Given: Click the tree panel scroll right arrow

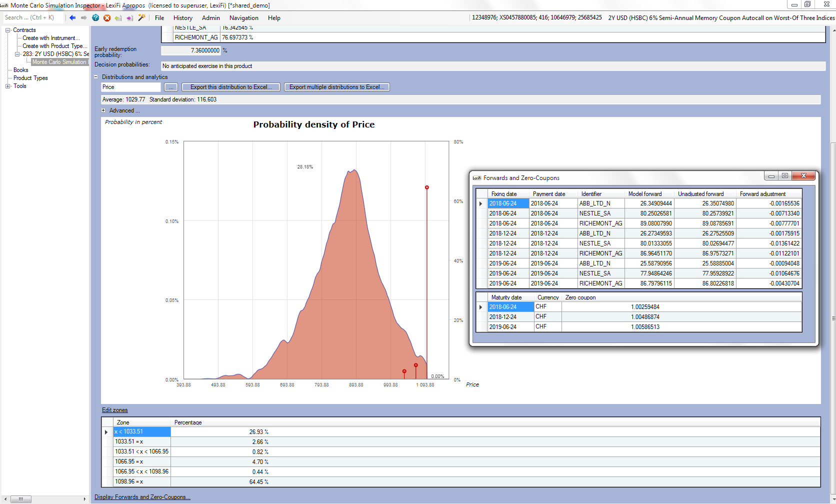Looking at the screenshot, I should click(x=84, y=499).
